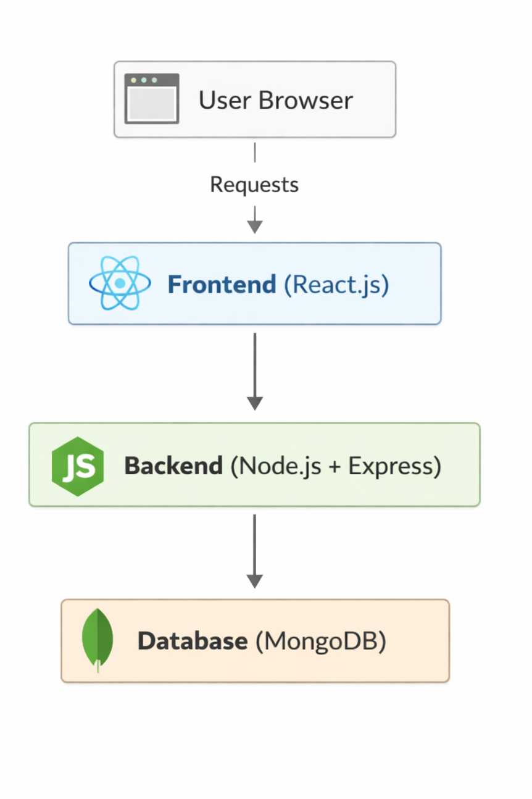The width and height of the screenshot is (532, 799).
Task: Click the plus sign between Node.js and Express
Action: pyautogui.click(x=335, y=466)
